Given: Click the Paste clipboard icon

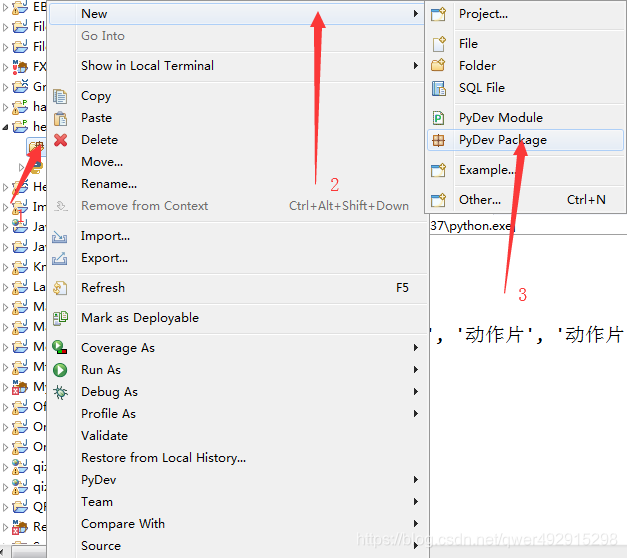Looking at the screenshot, I should 60,118.
